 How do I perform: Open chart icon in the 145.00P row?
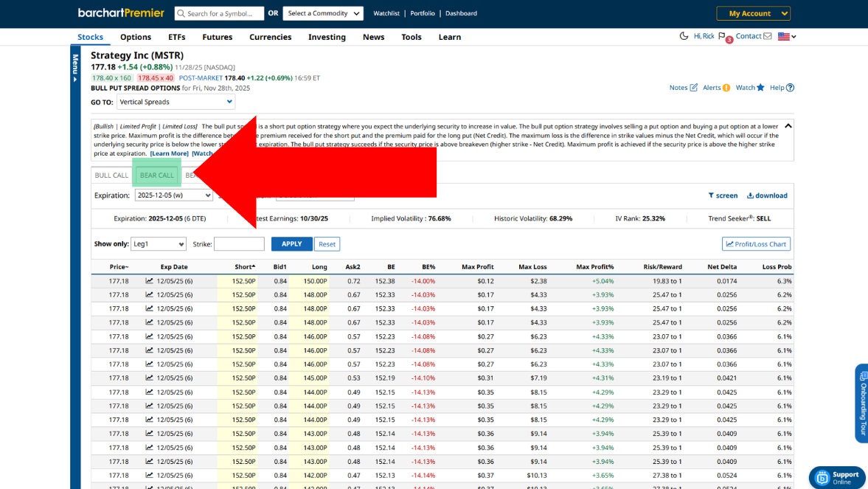click(149, 378)
